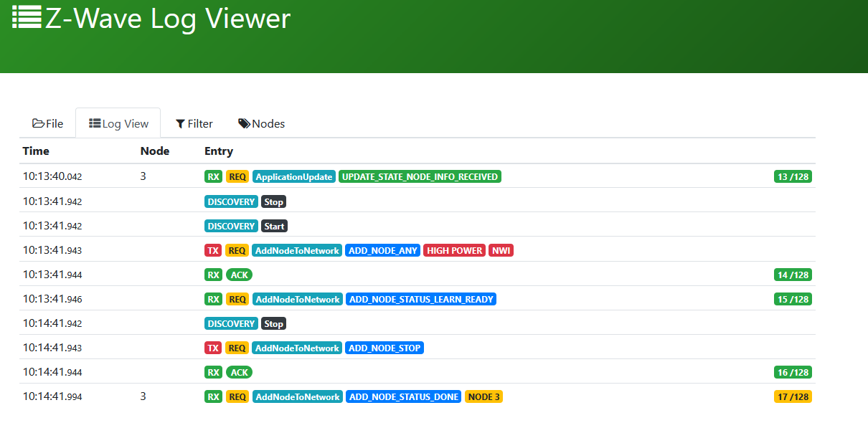Click the ADD_NODE_ANY badge
The width and height of the screenshot is (868, 428).
pos(383,251)
